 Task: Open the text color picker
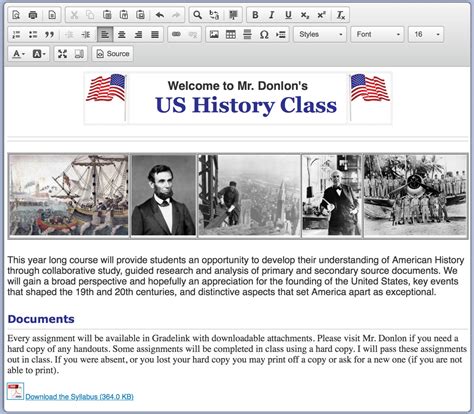tap(19, 54)
